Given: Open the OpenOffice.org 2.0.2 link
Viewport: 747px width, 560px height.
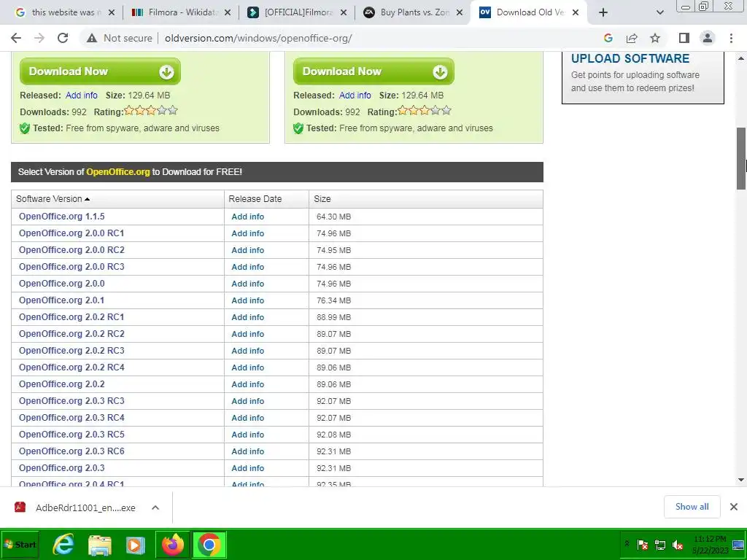Looking at the screenshot, I should [61, 384].
